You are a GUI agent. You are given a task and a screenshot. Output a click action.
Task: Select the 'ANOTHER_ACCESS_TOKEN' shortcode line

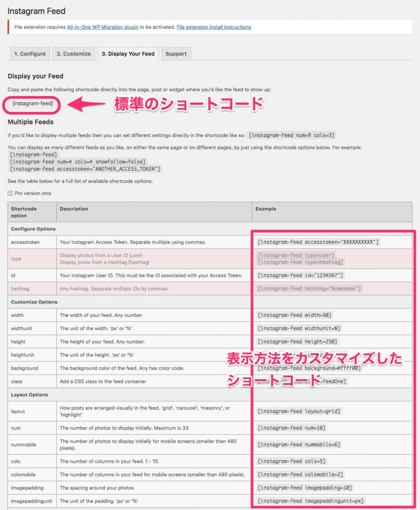85,169
